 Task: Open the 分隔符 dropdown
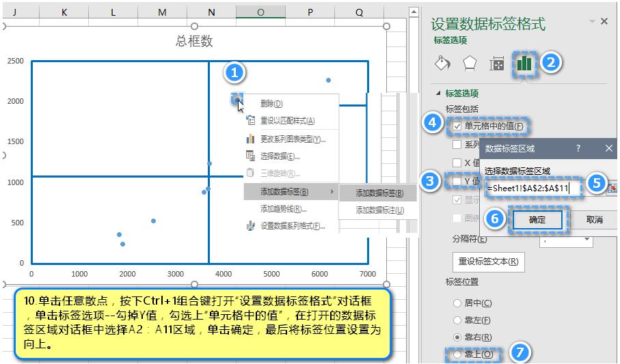pos(587,240)
